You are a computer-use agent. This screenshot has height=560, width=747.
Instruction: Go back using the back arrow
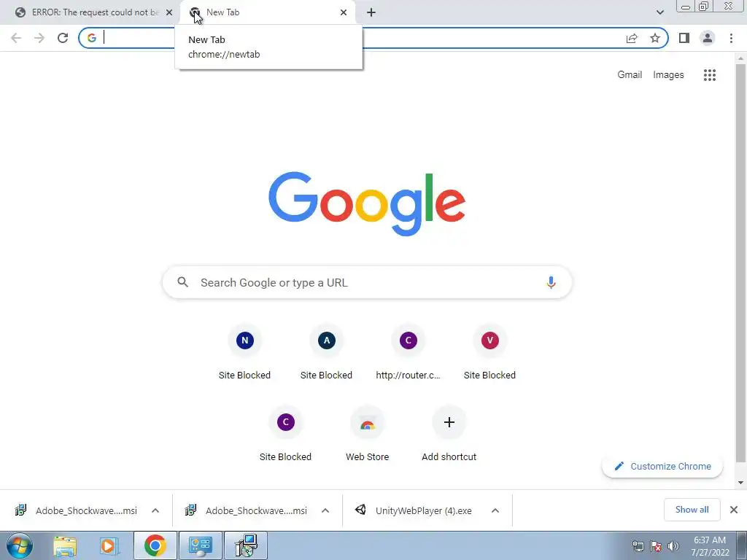pos(16,38)
